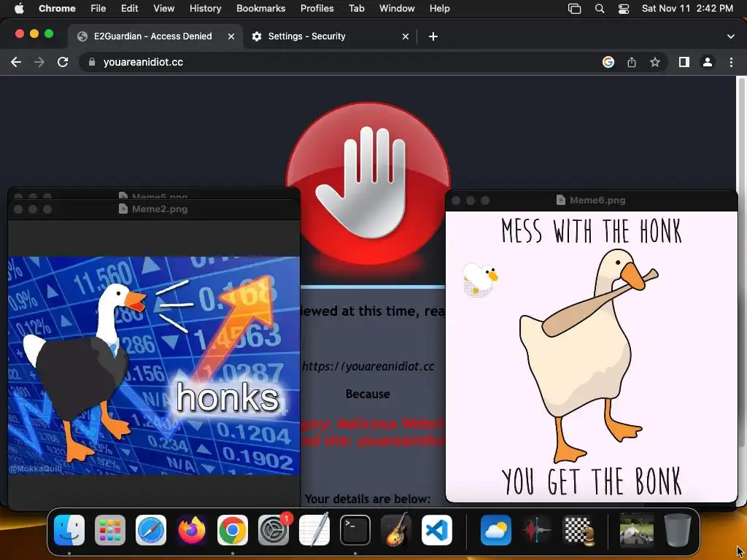Expand the tab search chevron
The height and width of the screenshot is (560, 747).
[x=731, y=36]
